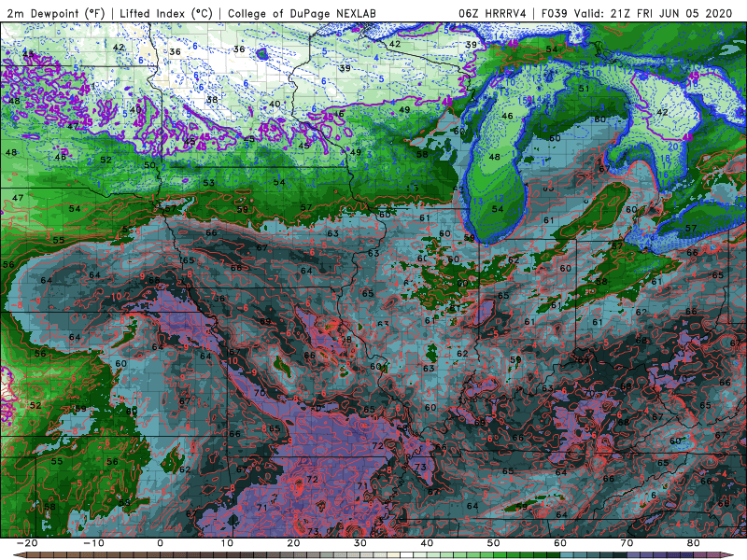Click the 40 label on the color scale

tap(427, 543)
